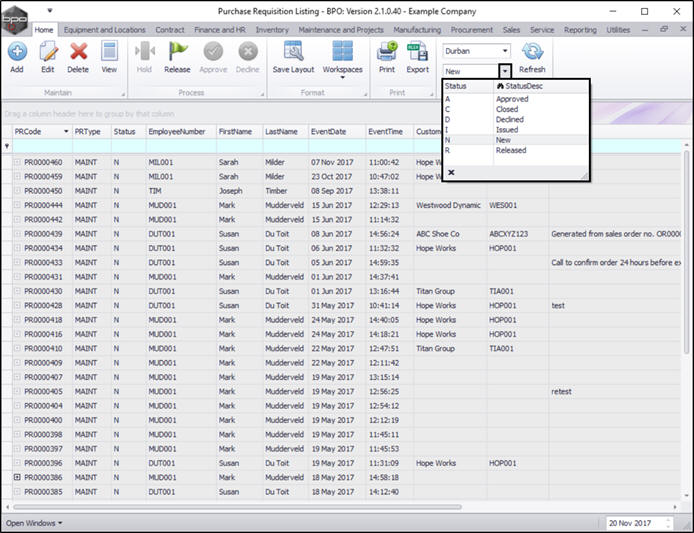Select Approved in the status list
The image size is (694, 533).
click(x=512, y=99)
